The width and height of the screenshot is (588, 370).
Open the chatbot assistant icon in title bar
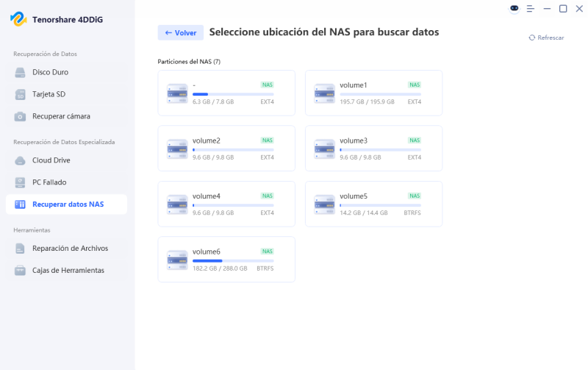[x=514, y=8]
